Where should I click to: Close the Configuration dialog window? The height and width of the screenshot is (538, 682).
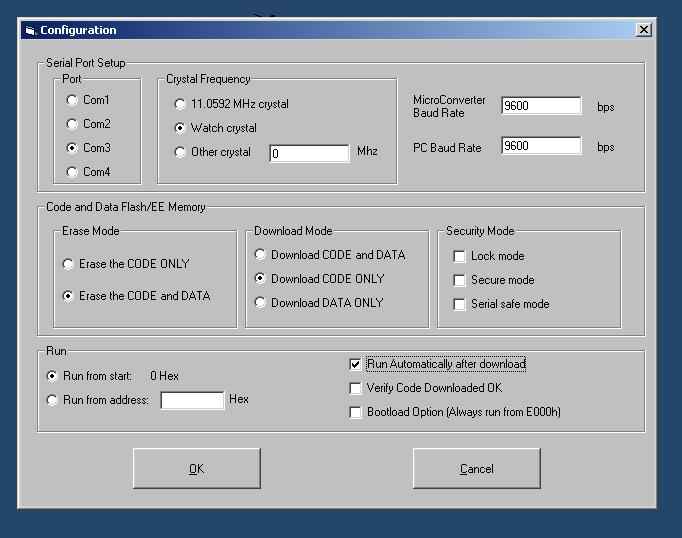[643, 30]
